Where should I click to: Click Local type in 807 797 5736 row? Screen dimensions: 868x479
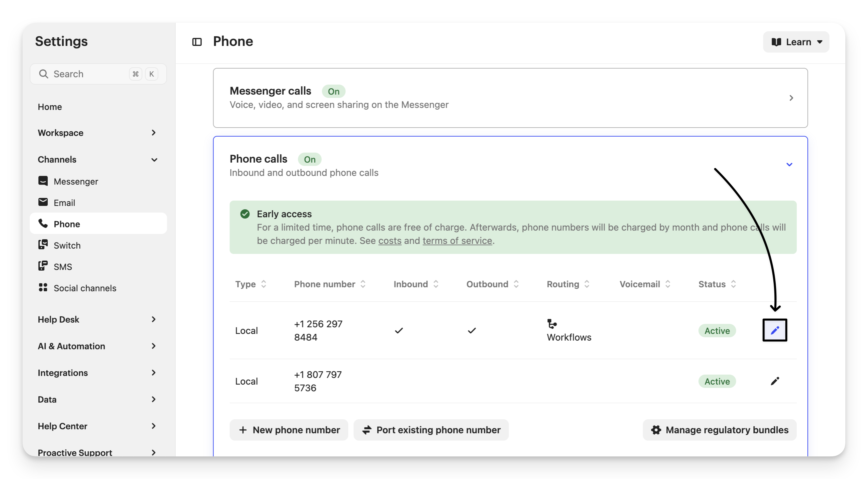pyautogui.click(x=246, y=381)
